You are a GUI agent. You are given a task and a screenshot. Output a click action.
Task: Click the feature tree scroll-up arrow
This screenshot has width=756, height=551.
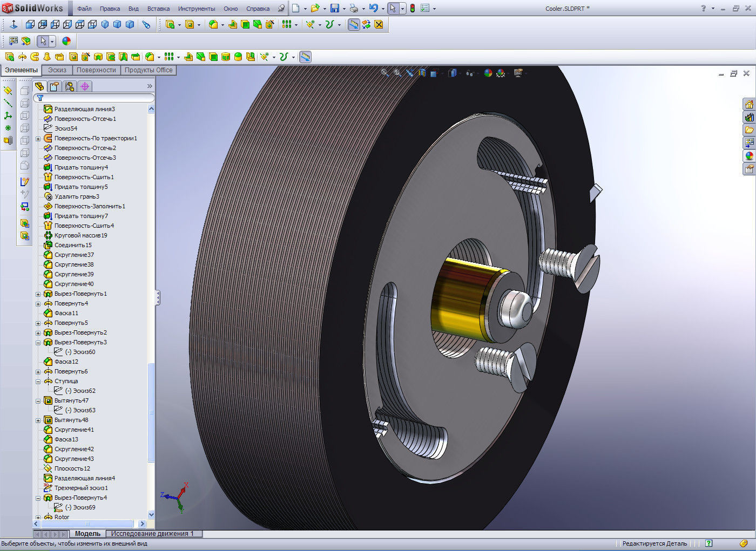point(151,108)
